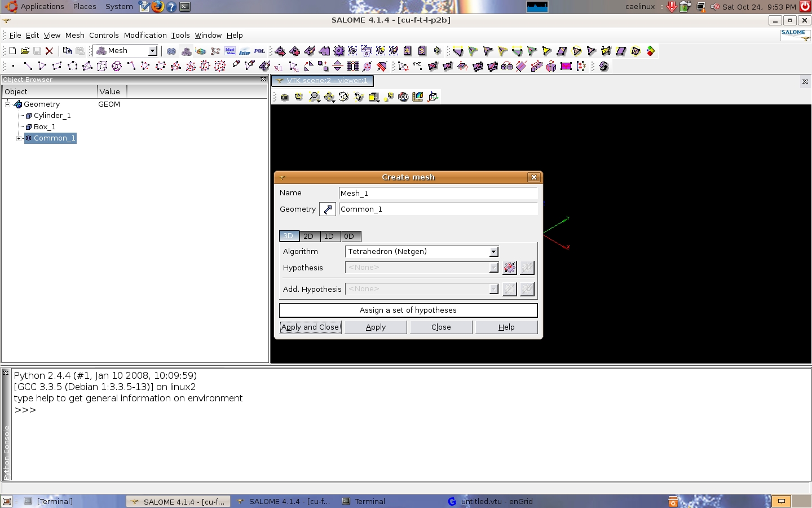The image size is (812, 508).
Task: Open the Places menu in top panel
Action: pos(85,7)
